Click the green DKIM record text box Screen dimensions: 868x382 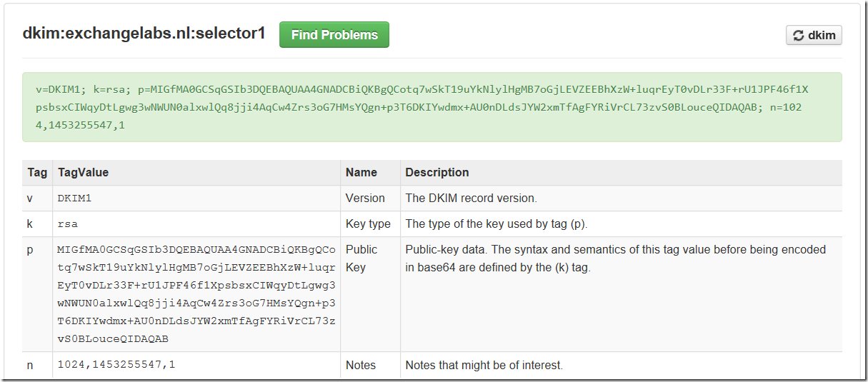[431, 107]
